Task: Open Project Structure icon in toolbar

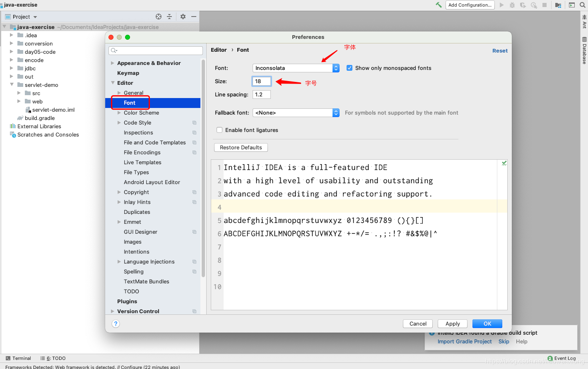Action: point(558,5)
